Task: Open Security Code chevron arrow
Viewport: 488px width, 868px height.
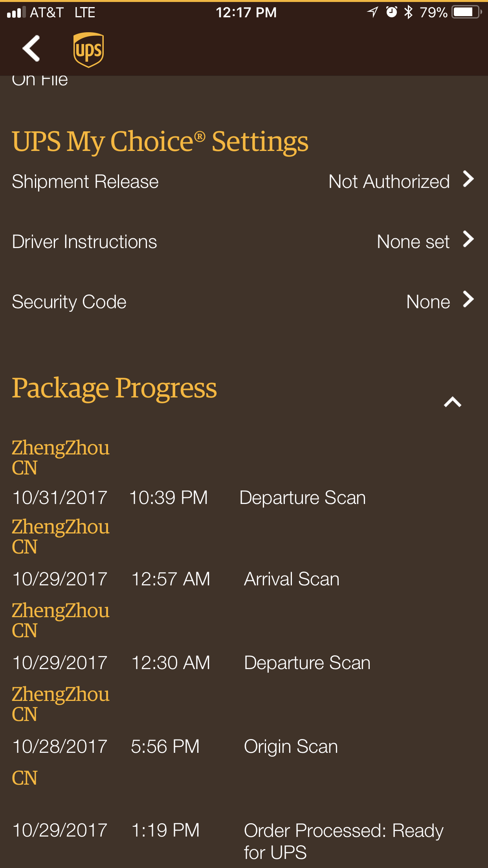Action: click(x=468, y=300)
